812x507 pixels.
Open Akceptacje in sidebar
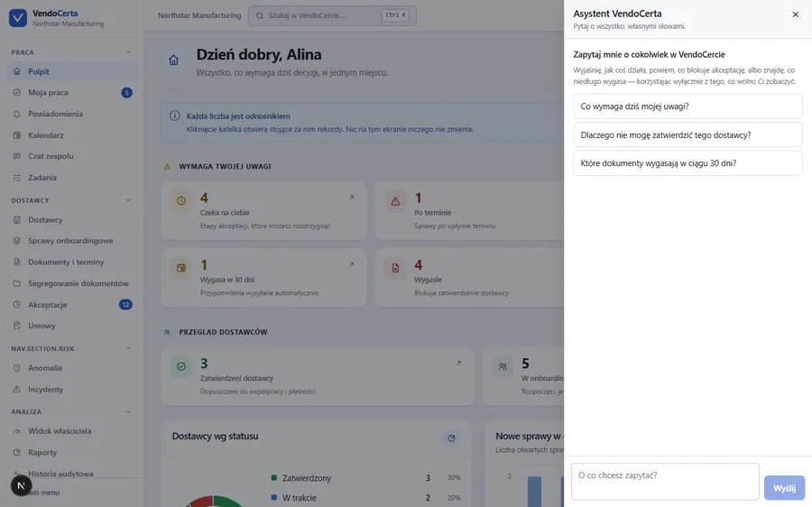(72, 305)
